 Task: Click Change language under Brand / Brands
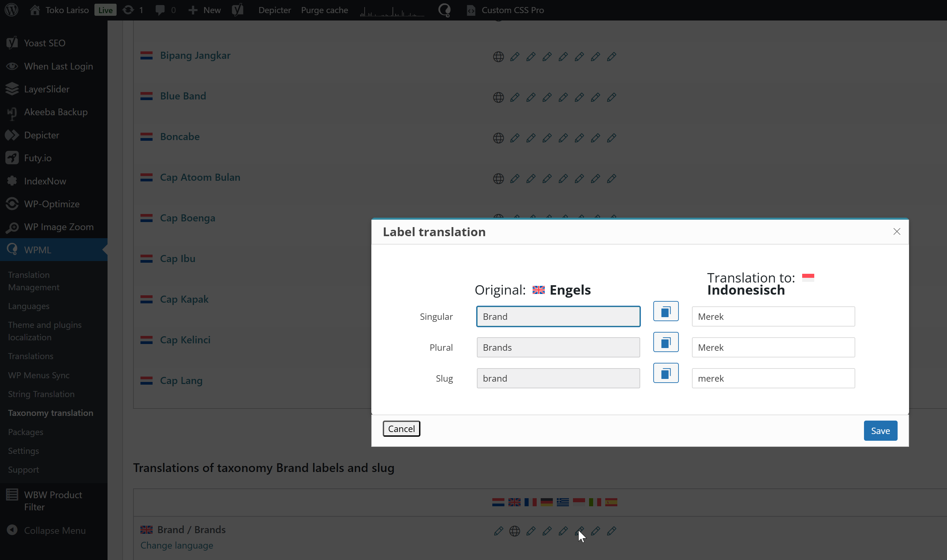click(177, 545)
